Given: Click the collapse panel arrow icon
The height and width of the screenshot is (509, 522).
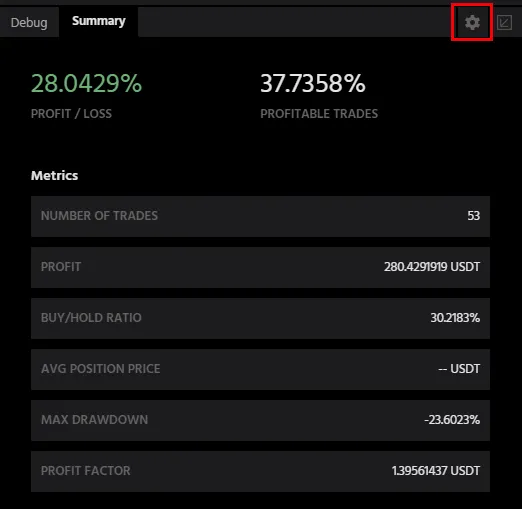Looking at the screenshot, I should pos(504,23).
